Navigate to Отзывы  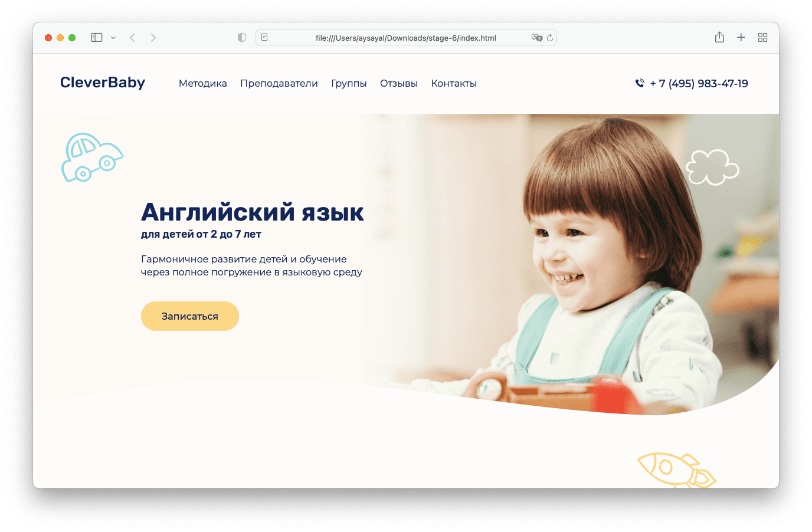point(399,84)
